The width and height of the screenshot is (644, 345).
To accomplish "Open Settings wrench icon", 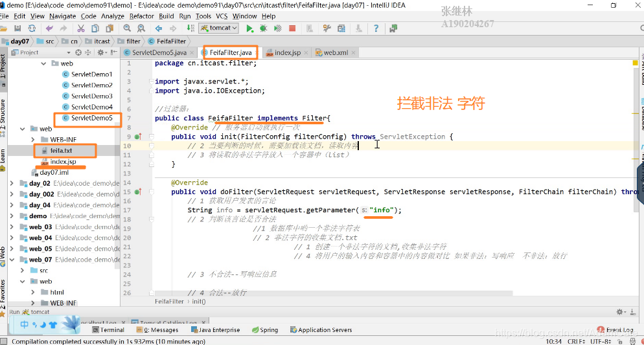I will [327, 28].
